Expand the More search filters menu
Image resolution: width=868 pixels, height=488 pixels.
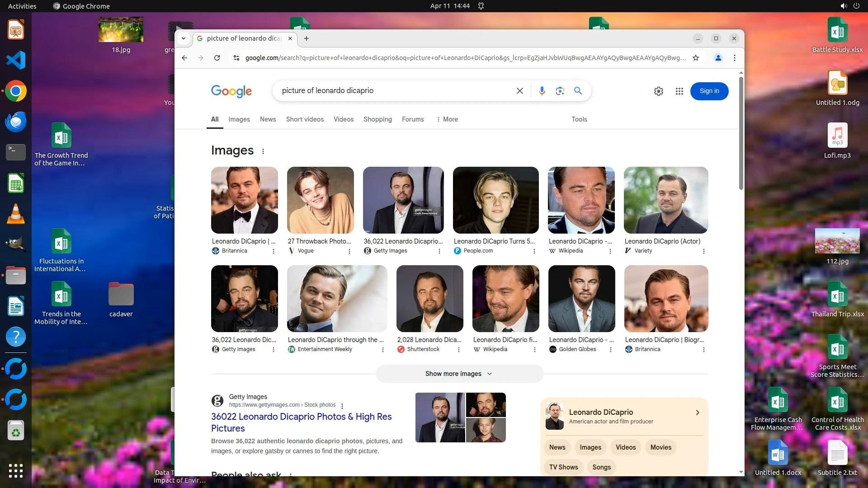447,119
